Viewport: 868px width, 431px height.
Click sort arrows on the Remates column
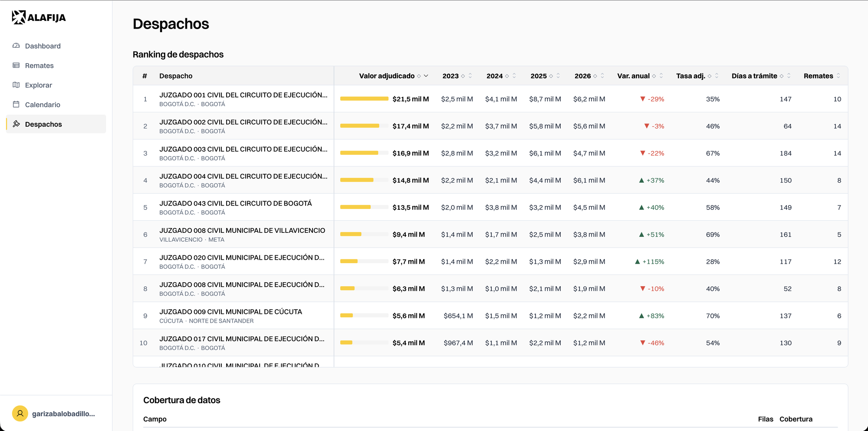pyautogui.click(x=838, y=76)
